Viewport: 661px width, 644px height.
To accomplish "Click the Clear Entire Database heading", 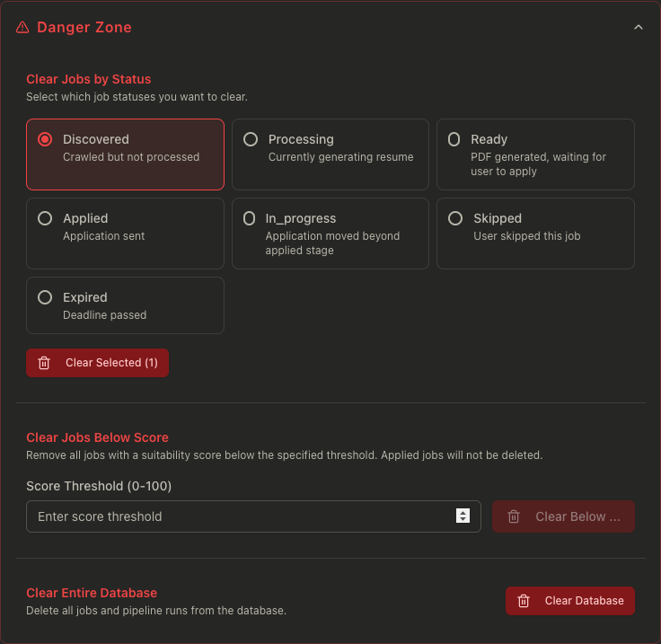I will pos(92,593).
